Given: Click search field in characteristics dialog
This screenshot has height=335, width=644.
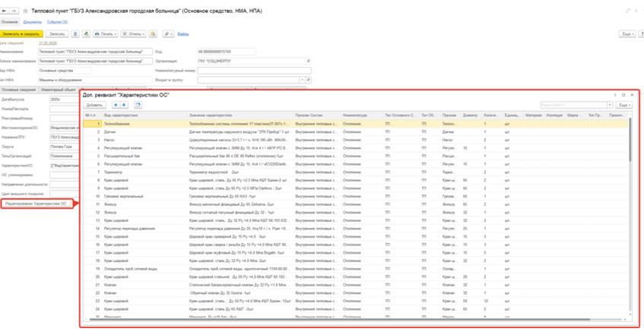Looking at the screenshot, I should click(x=574, y=105).
